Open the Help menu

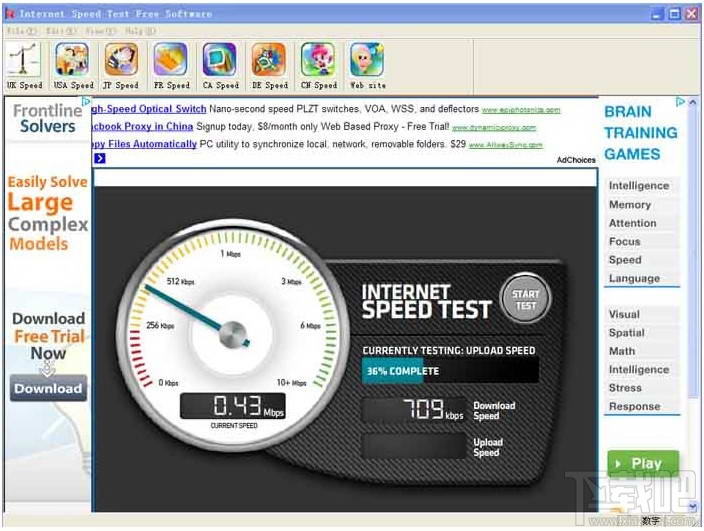click(140, 31)
